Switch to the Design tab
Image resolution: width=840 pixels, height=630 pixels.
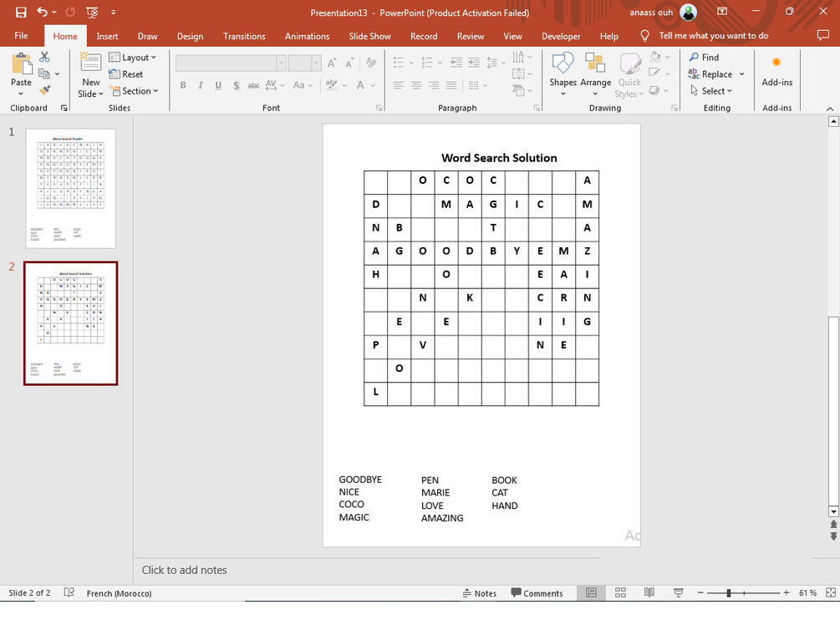(191, 36)
